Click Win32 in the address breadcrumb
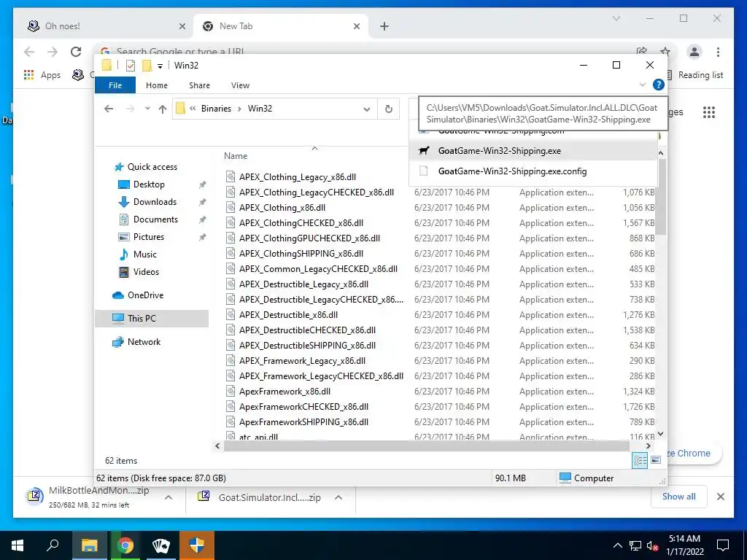747x560 pixels. [260, 109]
